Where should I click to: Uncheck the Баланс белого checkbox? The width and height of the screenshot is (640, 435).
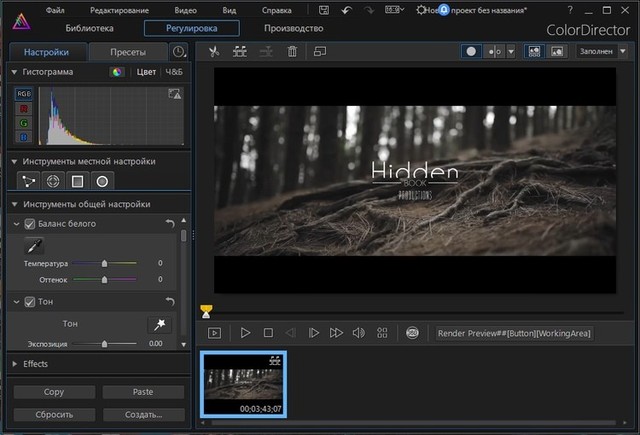[30, 223]
